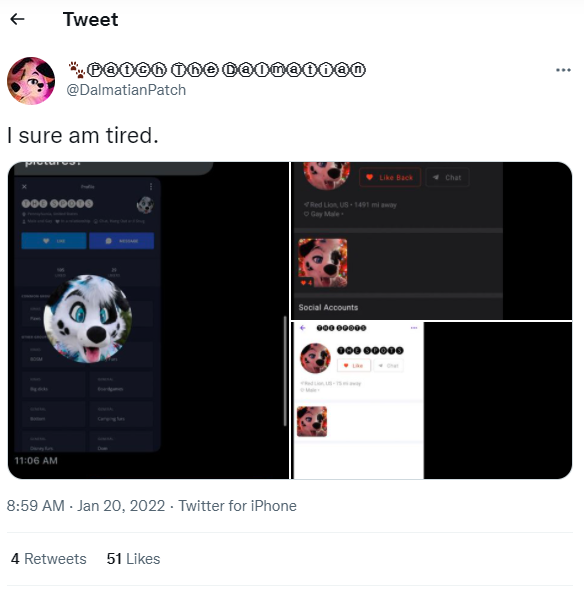This screenshot has height=589, width=584.
Task: Open the bottom-right attached image
Action: click(432, 400)
